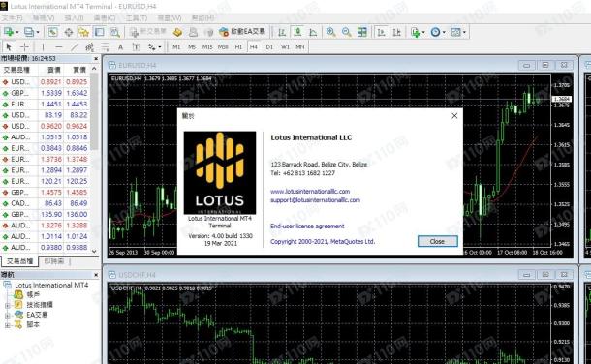Switch chart to candlestick mode
The width and height of the screenshot is (591, 364).
[x=297, y=32]
